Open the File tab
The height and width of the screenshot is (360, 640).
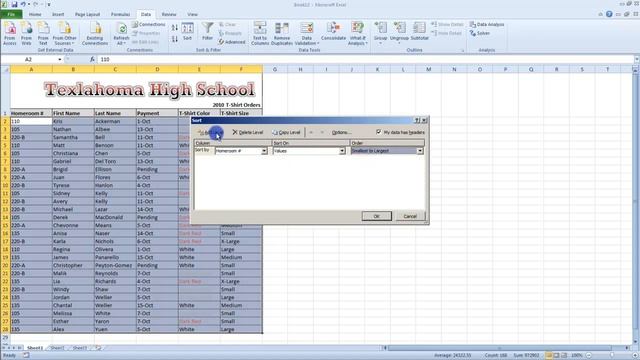point(11,14)
